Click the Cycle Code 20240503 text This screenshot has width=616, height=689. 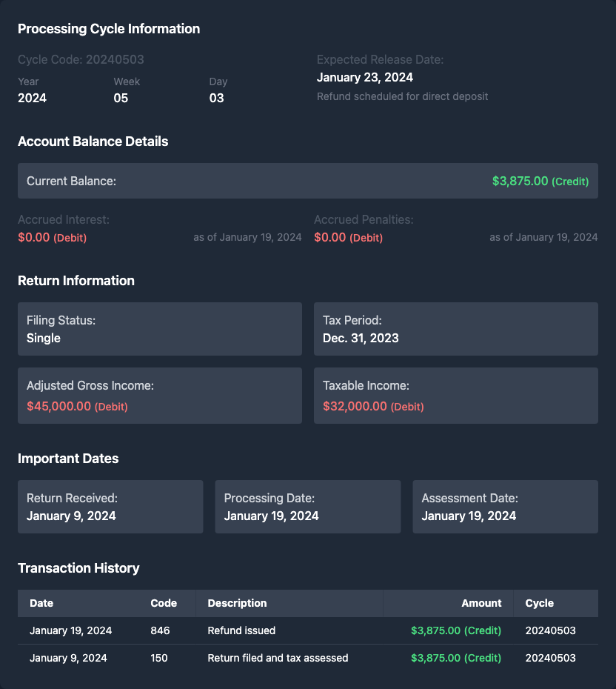pyautogui.click(x=81, y=59)
